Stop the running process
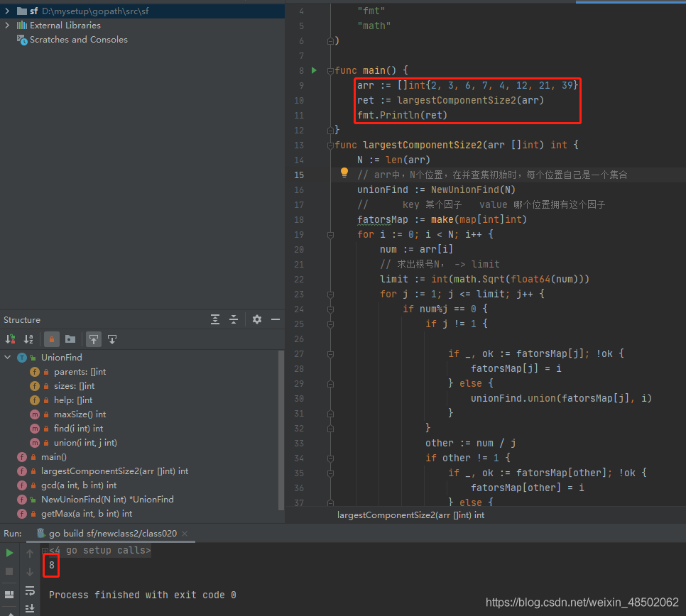 click(9, 571)
